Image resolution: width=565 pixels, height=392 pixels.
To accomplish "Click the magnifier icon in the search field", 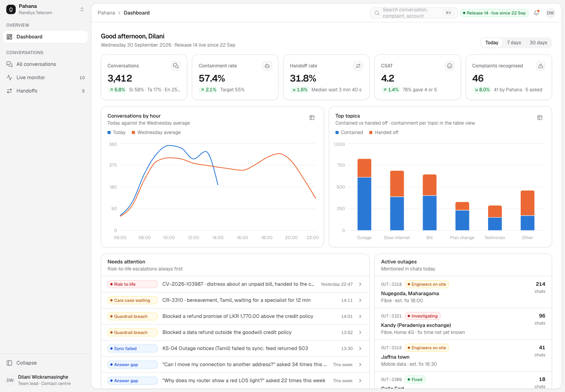I will (x=377, y=13).
